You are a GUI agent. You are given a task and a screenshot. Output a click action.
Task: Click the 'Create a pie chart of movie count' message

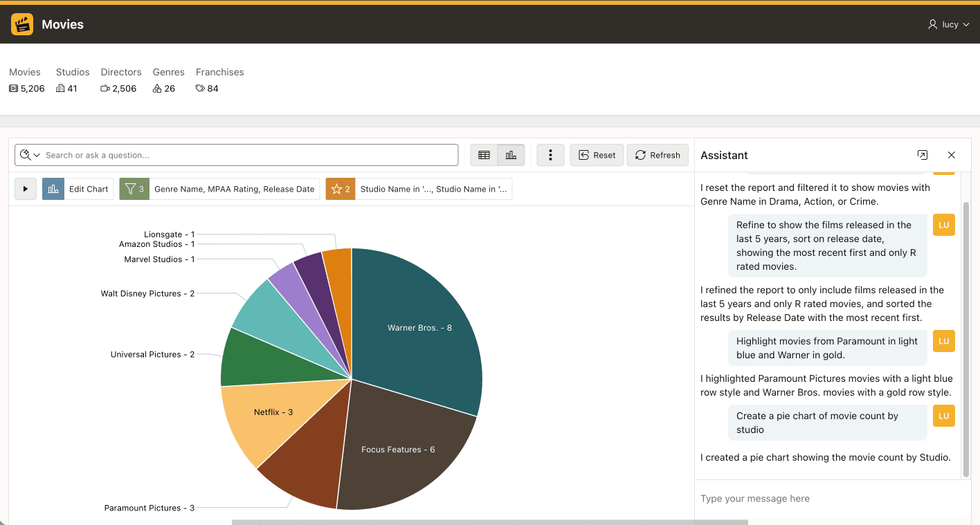[827, 423]
